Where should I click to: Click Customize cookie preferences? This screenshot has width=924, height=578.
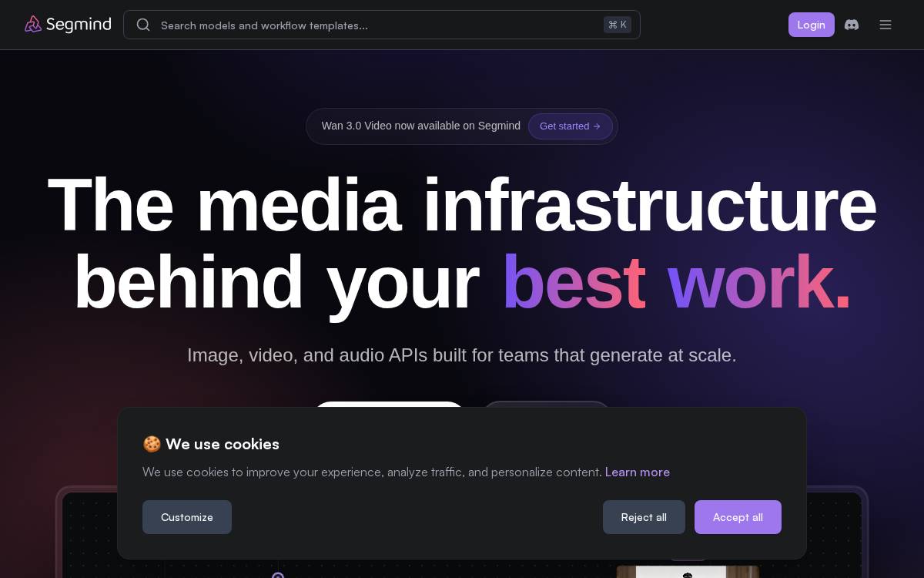(x=187, y=517)
